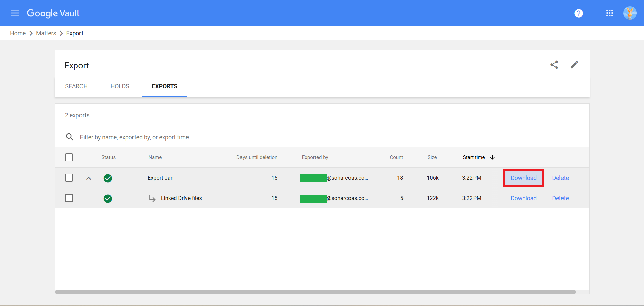Viewport: 644px width, 306px height.
Task: Click the Size column header
Action: (432, 157)
